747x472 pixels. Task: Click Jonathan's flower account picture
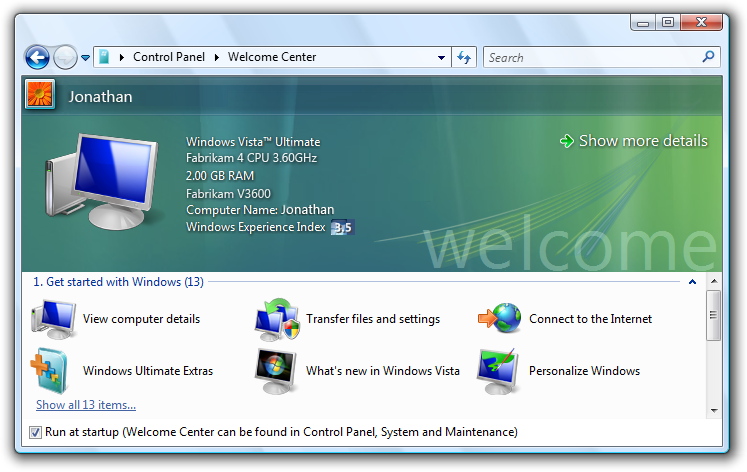[x=40, y=94]
